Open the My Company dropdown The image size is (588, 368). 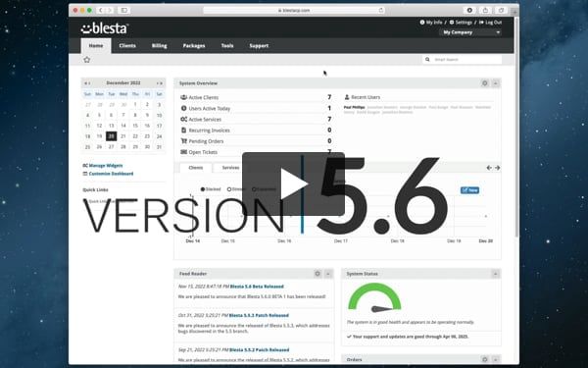click(x=471, y=32)
